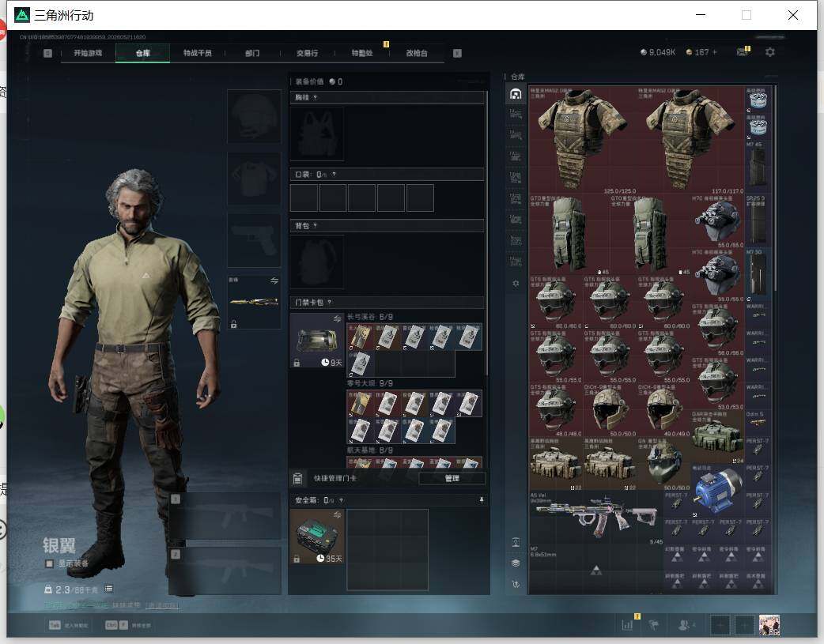Select first MAS2.0 armor with 125.0/125.0
This screenshot has height=644, width=824.
583,140
